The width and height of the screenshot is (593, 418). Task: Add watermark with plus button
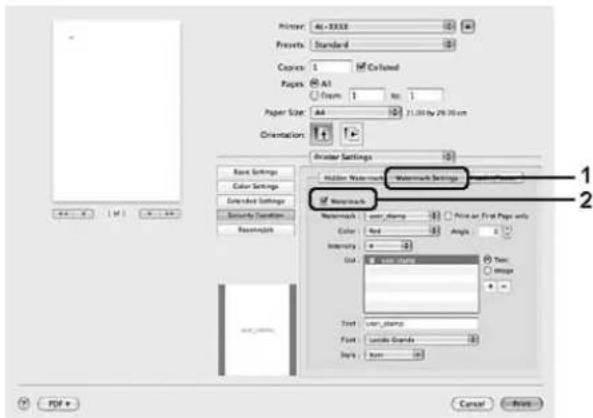[x=491, y=286]
